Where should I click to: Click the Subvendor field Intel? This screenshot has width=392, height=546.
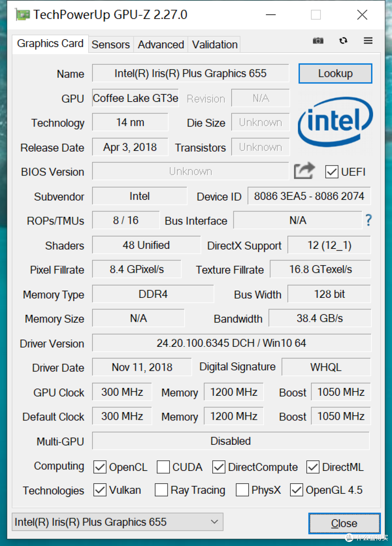pyautogui.click(x=140, y=196)
